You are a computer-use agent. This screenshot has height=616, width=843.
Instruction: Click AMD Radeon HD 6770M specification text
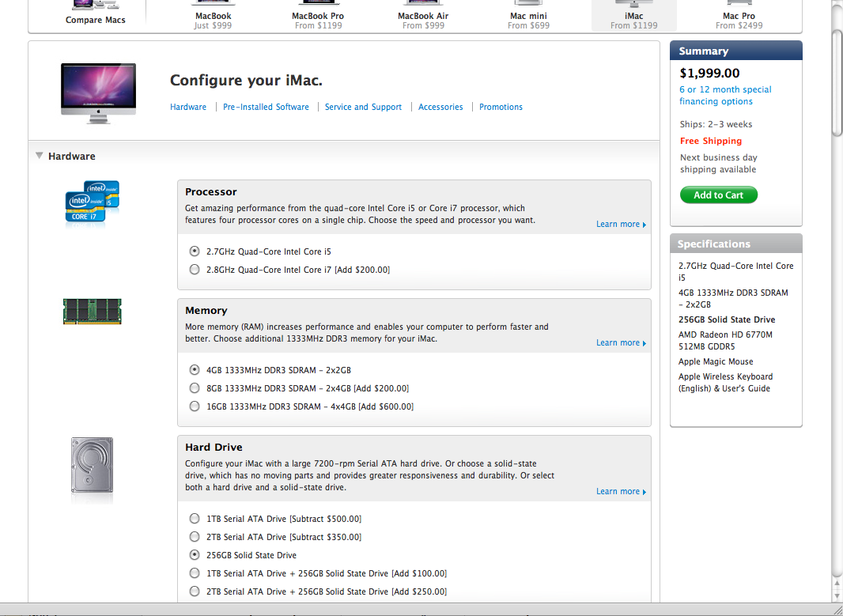(x=725, y=341)
